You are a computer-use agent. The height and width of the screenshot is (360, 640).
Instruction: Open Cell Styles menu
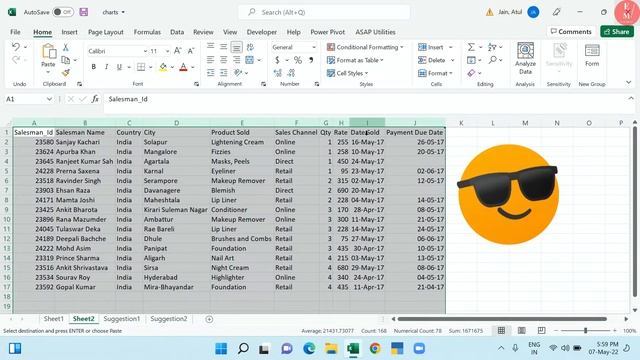[x=348, y=73]
